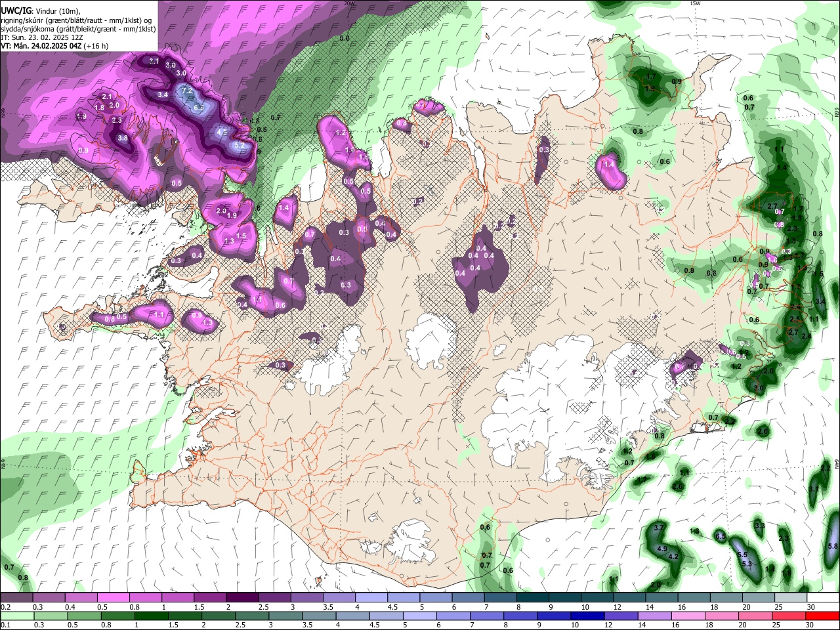Pick the pink swatch between 16 and 18, lower bar
Image resolution: width=840 pixels, height=630 pixels.
(687, 616)
